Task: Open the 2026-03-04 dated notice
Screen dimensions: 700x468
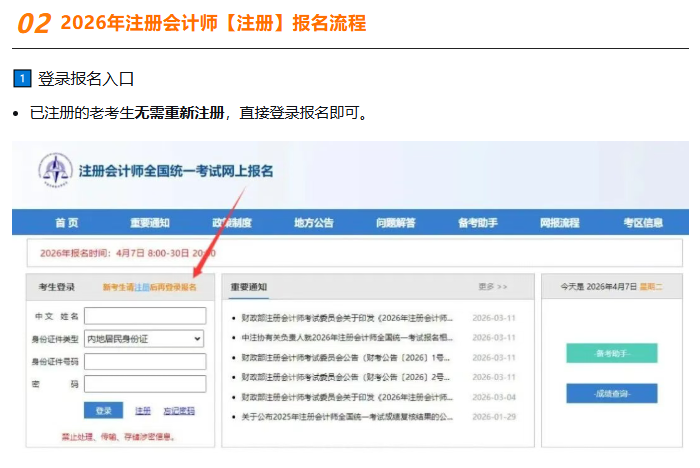Action: [343, 395]
